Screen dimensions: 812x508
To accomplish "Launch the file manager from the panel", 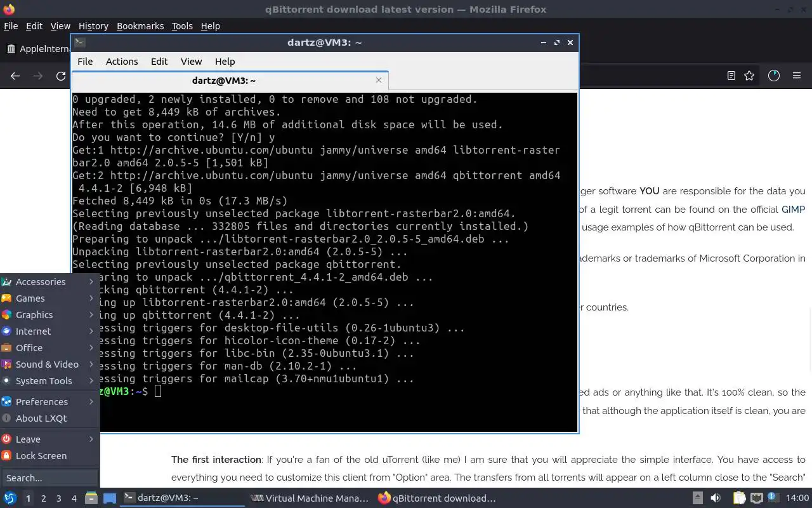I will point(91,498).
